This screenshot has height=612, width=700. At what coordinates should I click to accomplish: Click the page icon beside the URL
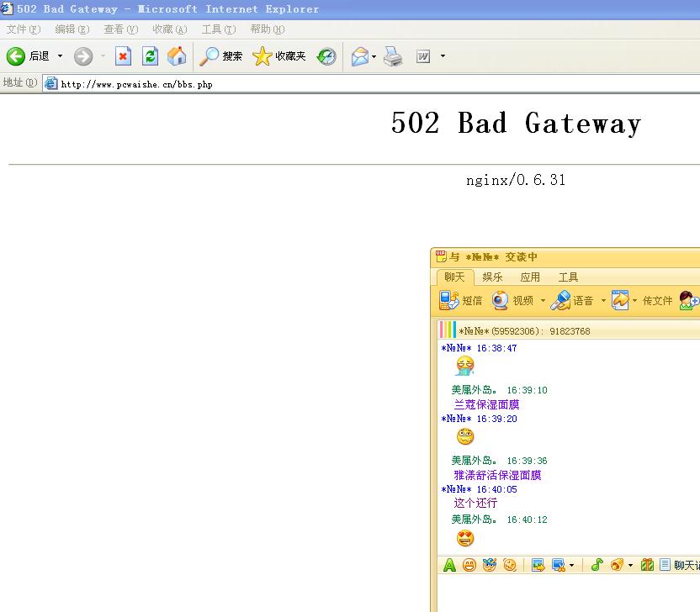[51, 84]
